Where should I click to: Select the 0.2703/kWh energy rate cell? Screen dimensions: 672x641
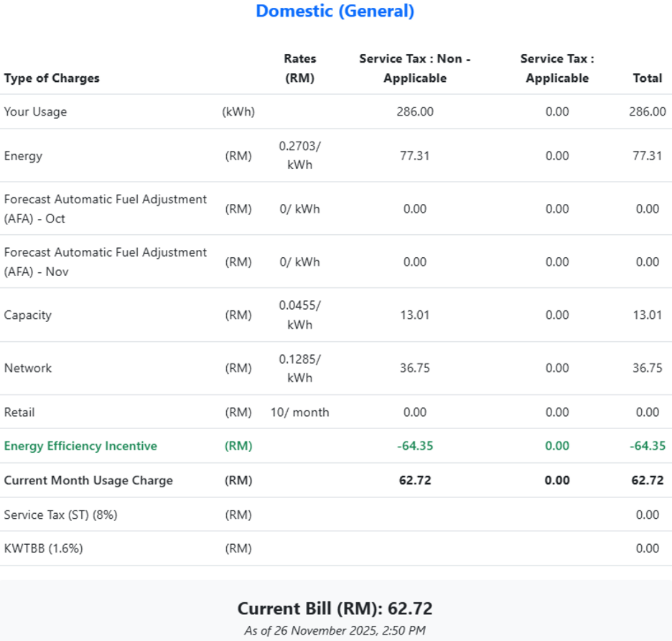[300, 155]
